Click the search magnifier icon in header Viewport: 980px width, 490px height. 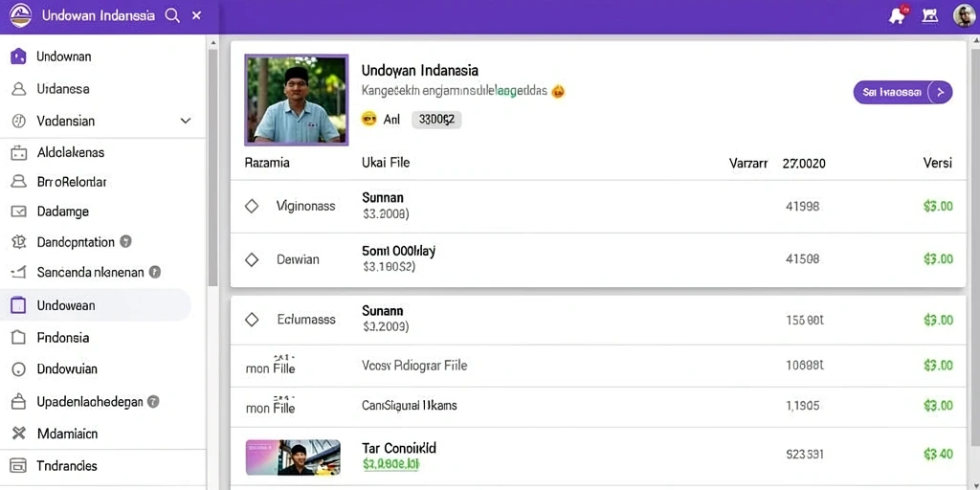pyautogui.click(x=172, y=15)
